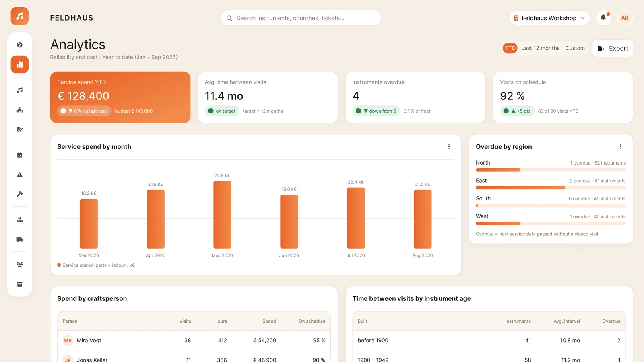644x362 pixels.
Task: Sort by the Hours column header
Action: tap(221, 321)
